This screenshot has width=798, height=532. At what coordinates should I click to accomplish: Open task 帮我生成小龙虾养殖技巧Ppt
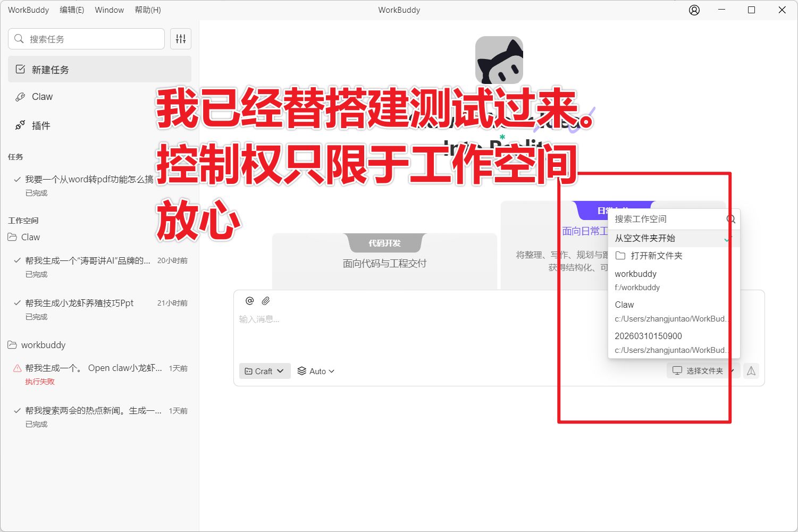pos(99,309)
